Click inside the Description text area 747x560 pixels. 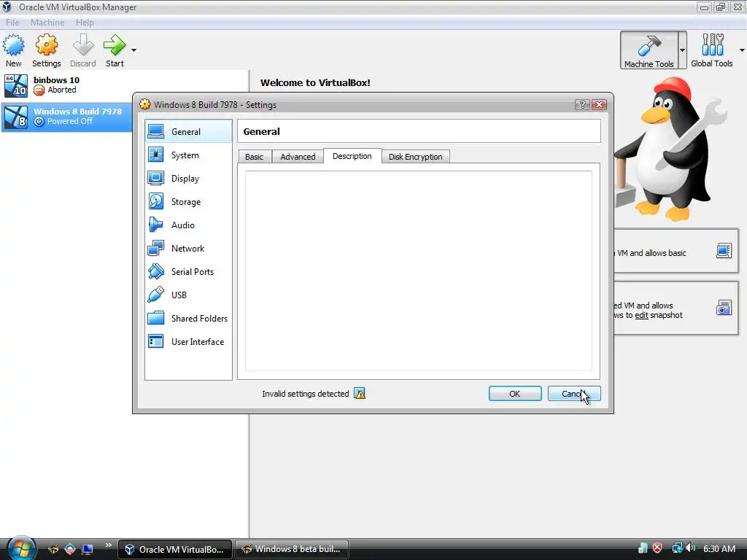pos(418,271)
